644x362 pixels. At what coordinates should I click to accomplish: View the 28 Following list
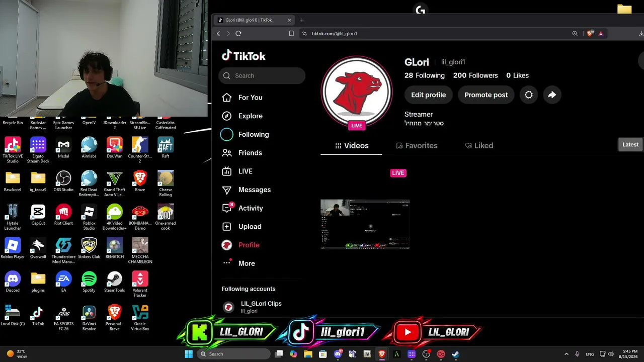(425, 75)
